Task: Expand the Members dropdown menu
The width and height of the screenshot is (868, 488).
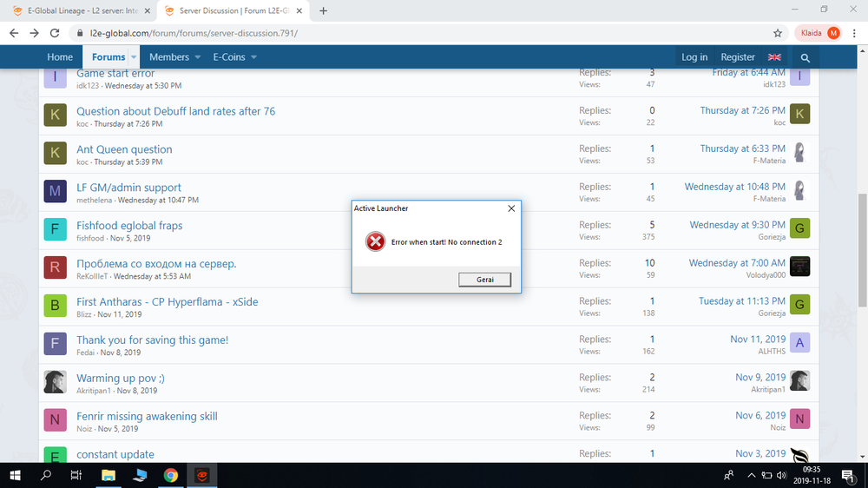Action: pyautogui.click(x=196, y=57)
